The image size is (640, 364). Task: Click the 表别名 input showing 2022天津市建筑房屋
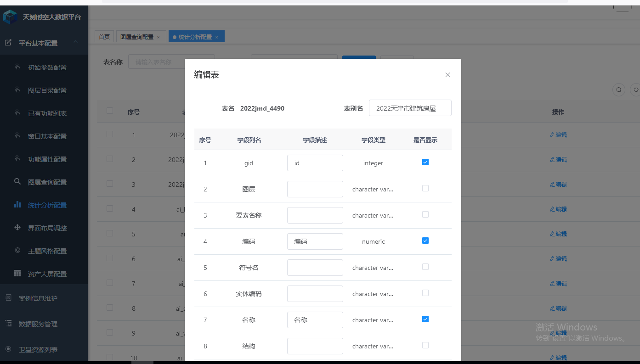coord(410,108)
